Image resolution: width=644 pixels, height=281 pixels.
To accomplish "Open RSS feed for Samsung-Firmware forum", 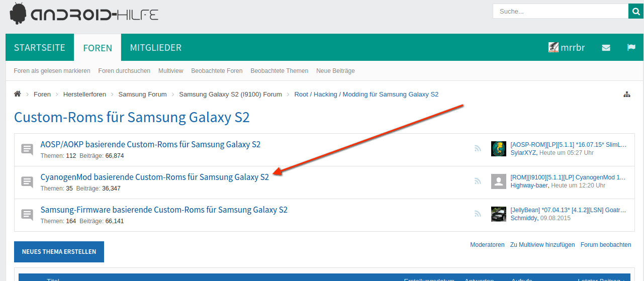I will click(478, 214).
